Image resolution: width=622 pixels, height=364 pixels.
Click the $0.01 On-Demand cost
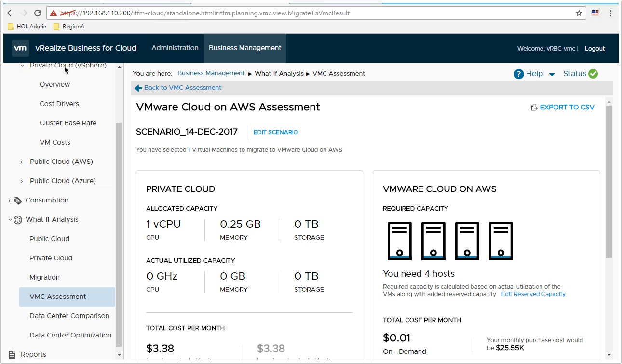[x=396, y=338]
